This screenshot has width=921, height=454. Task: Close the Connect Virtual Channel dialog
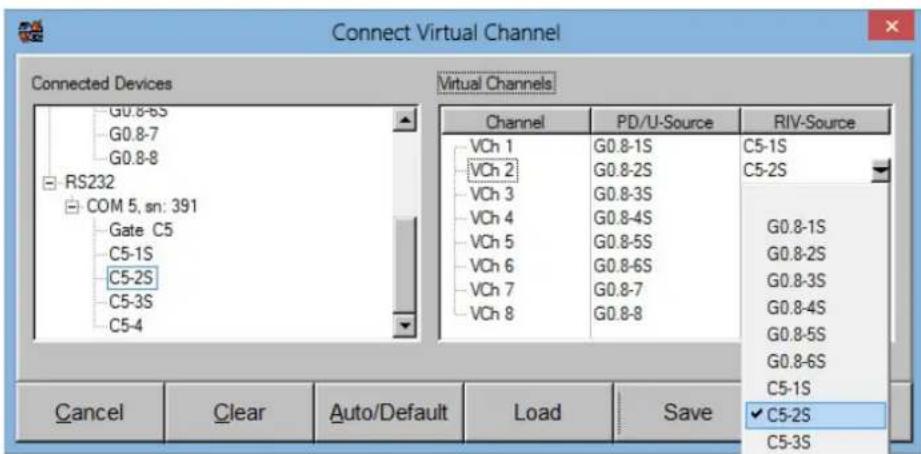(891, 26)
